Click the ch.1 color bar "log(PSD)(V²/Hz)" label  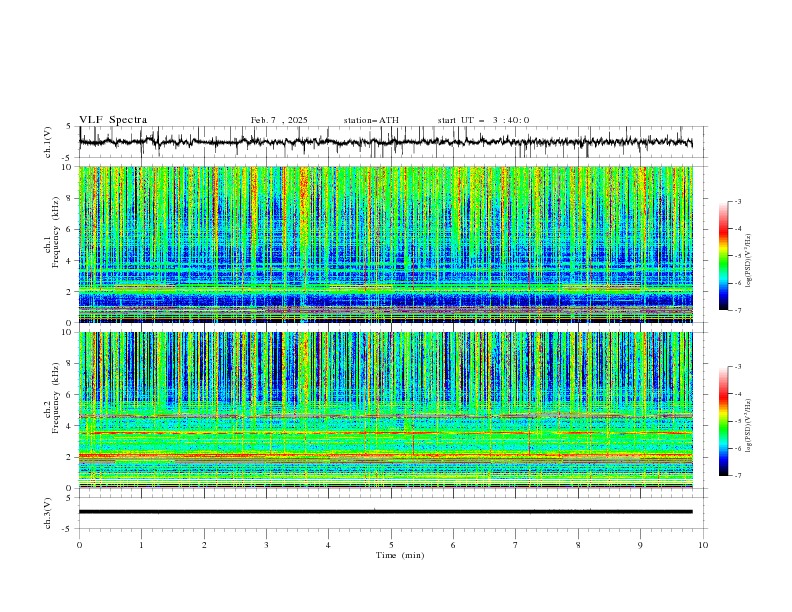pos(748,261)
